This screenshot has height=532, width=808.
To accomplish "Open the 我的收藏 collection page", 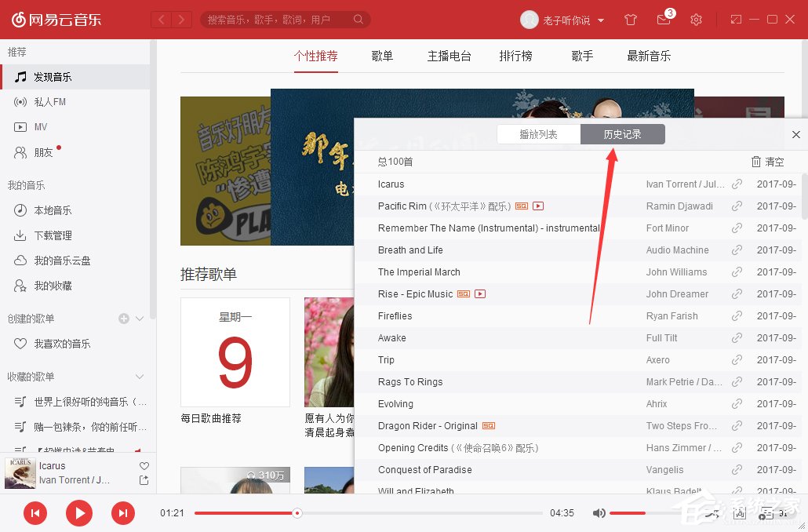I will click(x=45, y=285).
